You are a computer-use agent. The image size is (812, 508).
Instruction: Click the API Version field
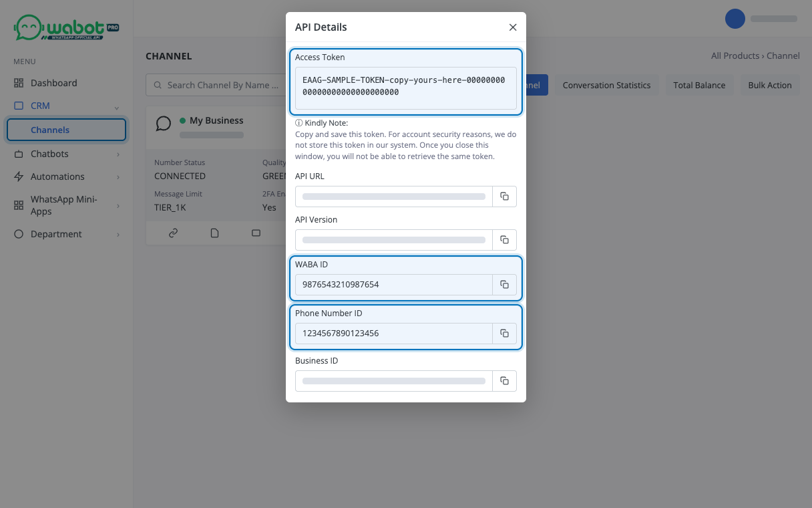[x=394, y=240]
